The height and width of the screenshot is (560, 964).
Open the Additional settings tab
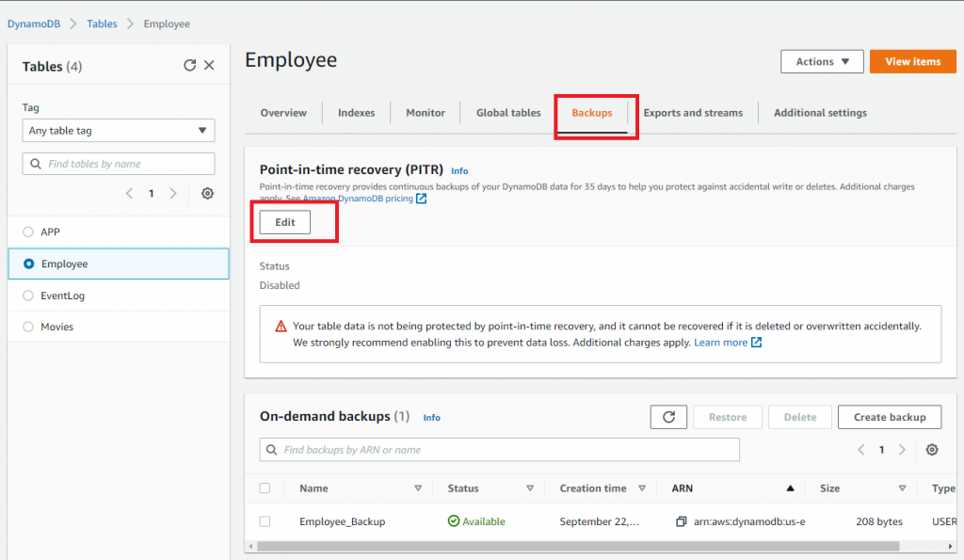[x=820, y=113]
